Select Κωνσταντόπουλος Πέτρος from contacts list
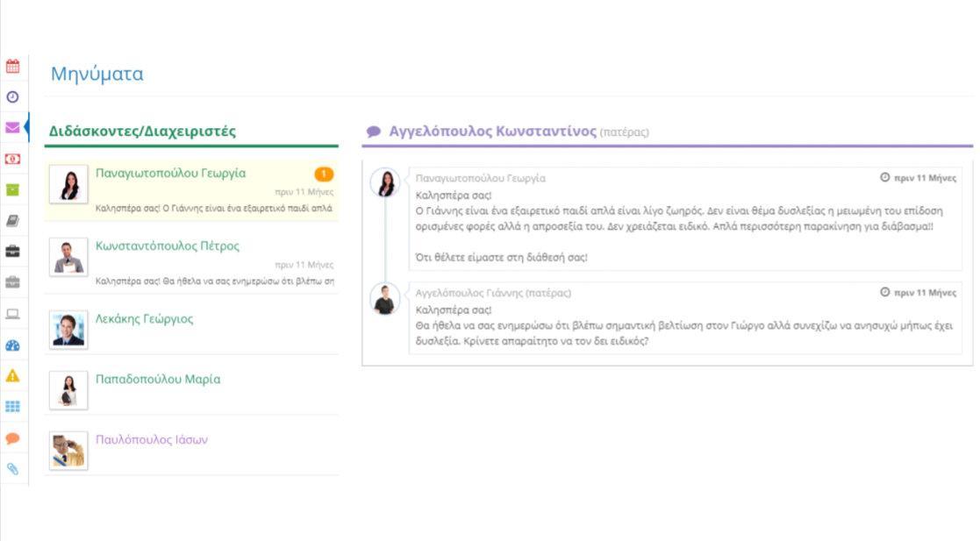980x541 pixels. 167,246
